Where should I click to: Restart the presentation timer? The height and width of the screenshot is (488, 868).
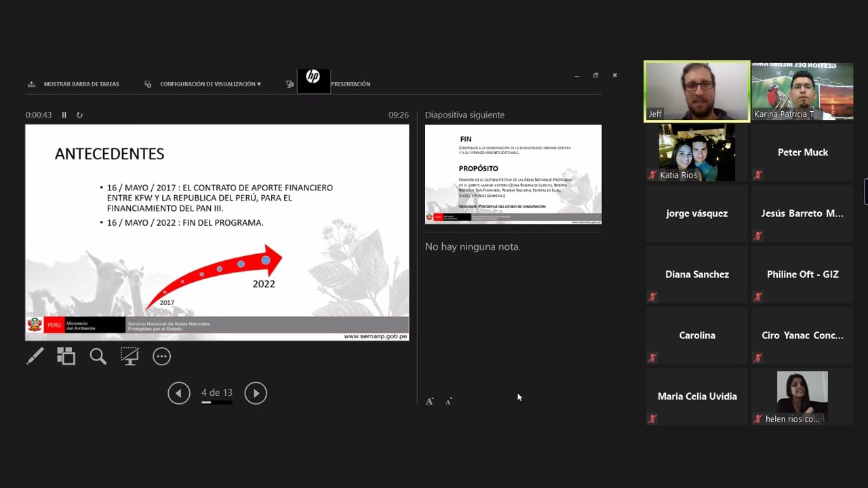pyautogui.click(x=79, y=115)
